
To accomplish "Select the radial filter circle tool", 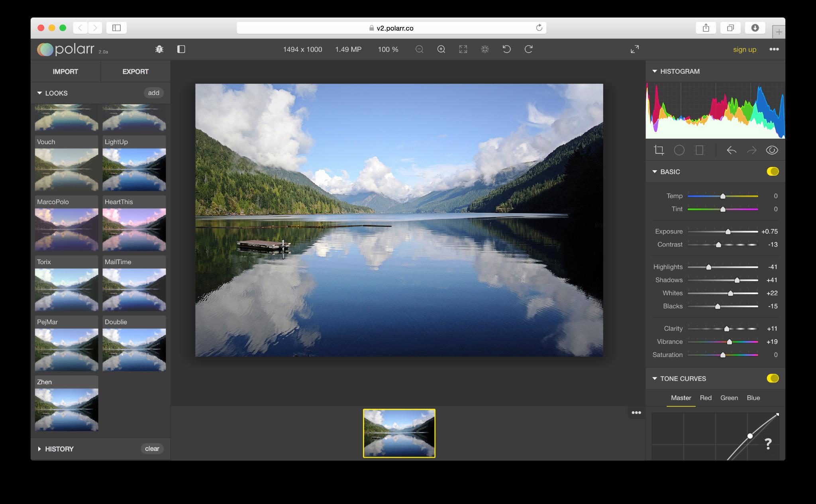I will 679,150.
